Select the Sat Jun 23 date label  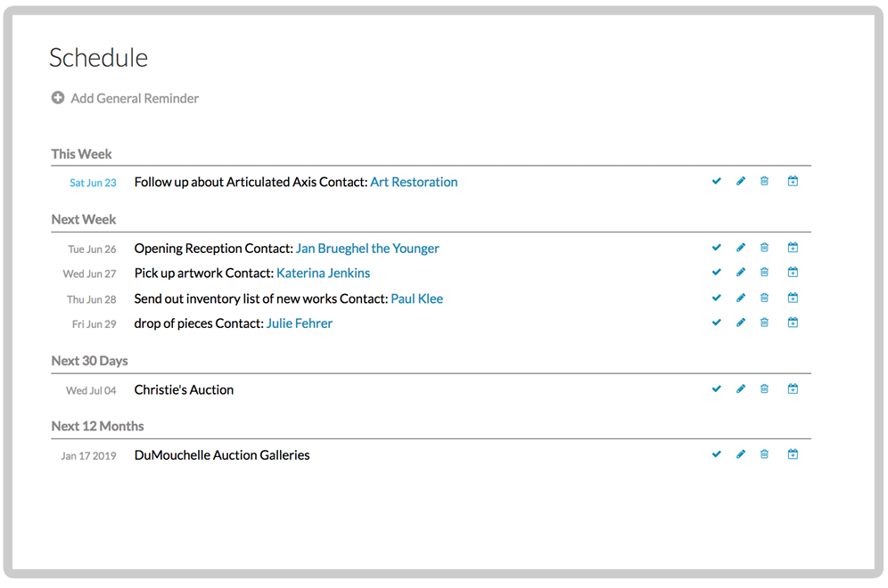pyautogui.click(x=93, y=182)
